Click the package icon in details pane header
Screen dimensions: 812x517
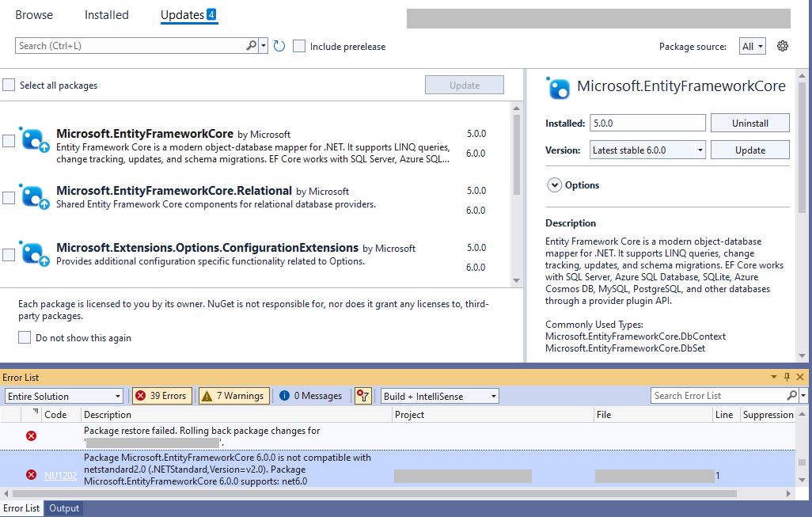point(558,88)
